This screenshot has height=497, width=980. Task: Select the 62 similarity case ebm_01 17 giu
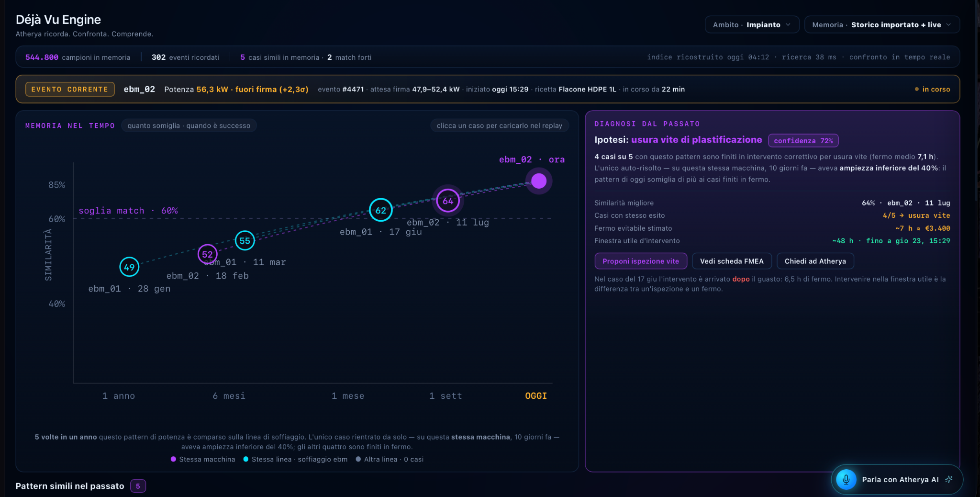380,210
